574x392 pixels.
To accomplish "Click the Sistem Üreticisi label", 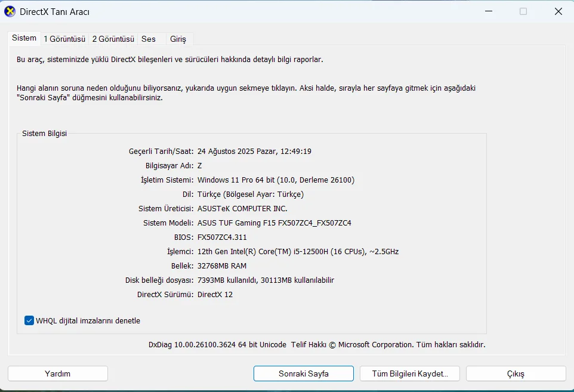I will tap(166, 209).
